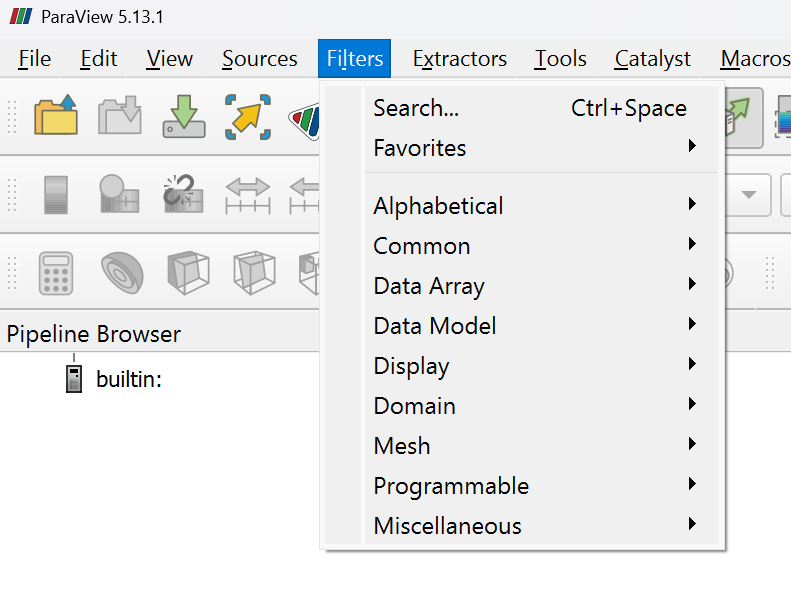Click the scalar bar visibility icon

(x=55, y=195)
